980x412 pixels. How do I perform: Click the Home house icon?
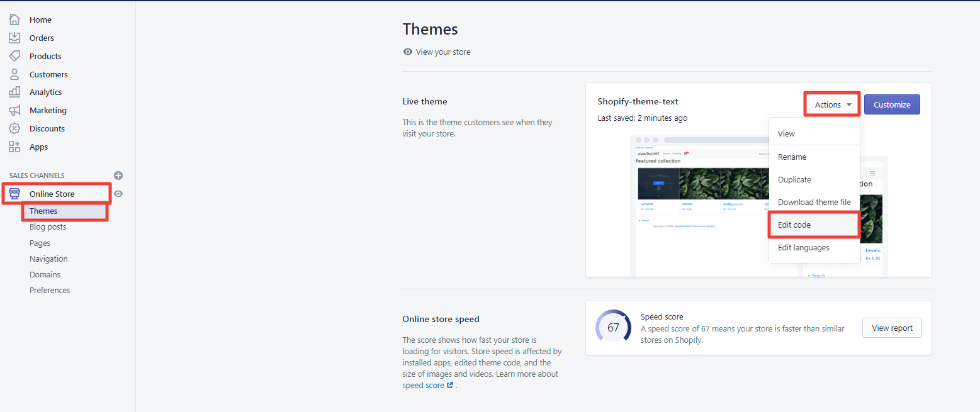[x=14, y=19]
